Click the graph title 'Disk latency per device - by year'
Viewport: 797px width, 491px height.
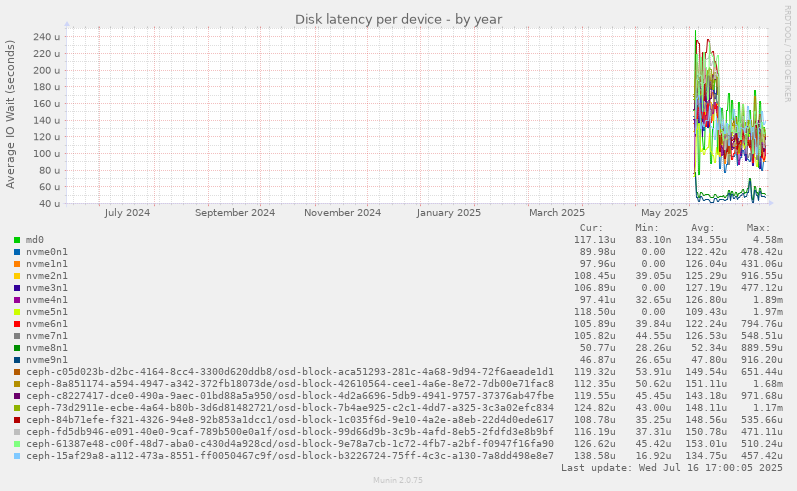pyautogui.click(x=398, y=19)
